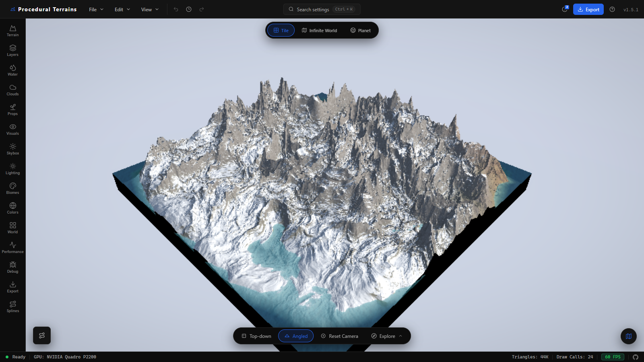The height and width of the screenshot is (362, 644).
Task: Open the Biomes panel
Action: click(12, 189)
